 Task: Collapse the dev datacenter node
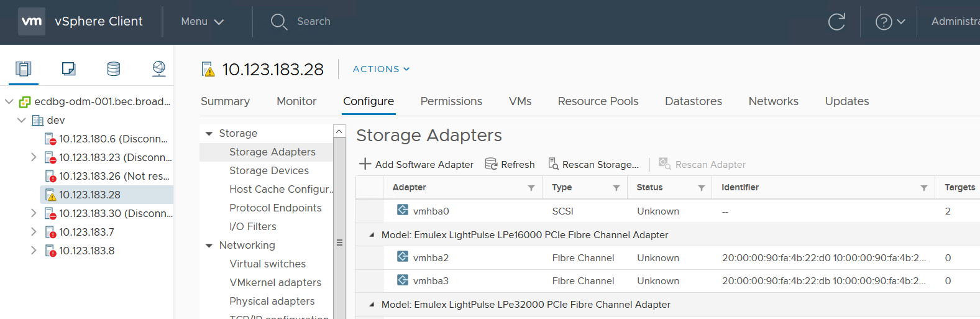click(x=22, y=120)
